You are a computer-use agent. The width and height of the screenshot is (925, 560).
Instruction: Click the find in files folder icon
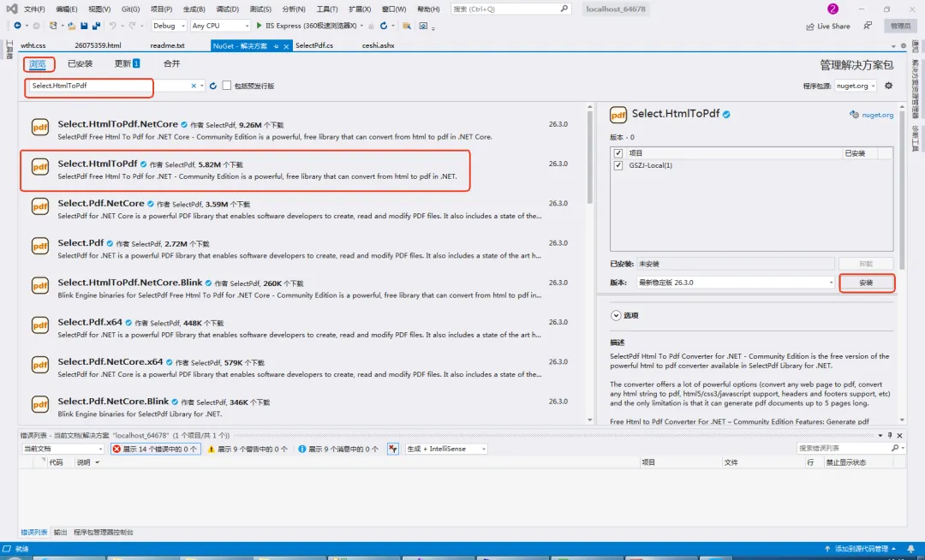[407, 26]
